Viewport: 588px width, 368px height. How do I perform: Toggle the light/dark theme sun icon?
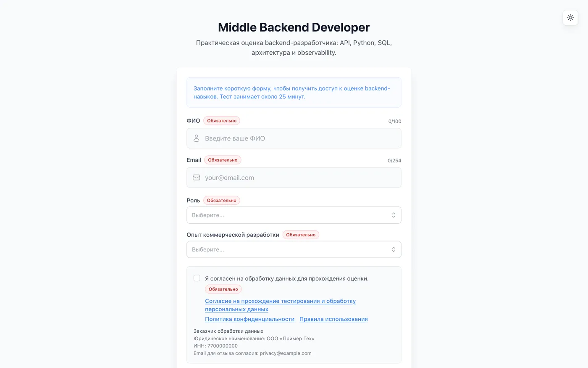click(x=570, y=18)
